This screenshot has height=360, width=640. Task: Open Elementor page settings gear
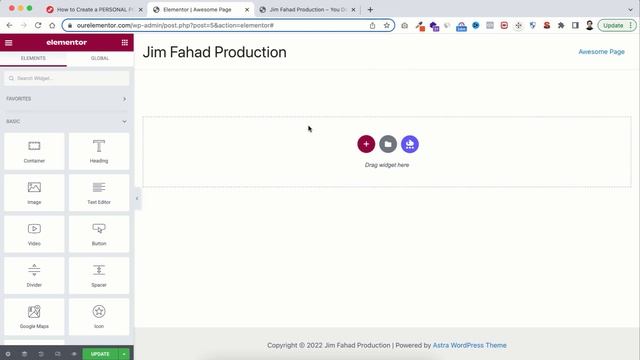coord(8,354)
